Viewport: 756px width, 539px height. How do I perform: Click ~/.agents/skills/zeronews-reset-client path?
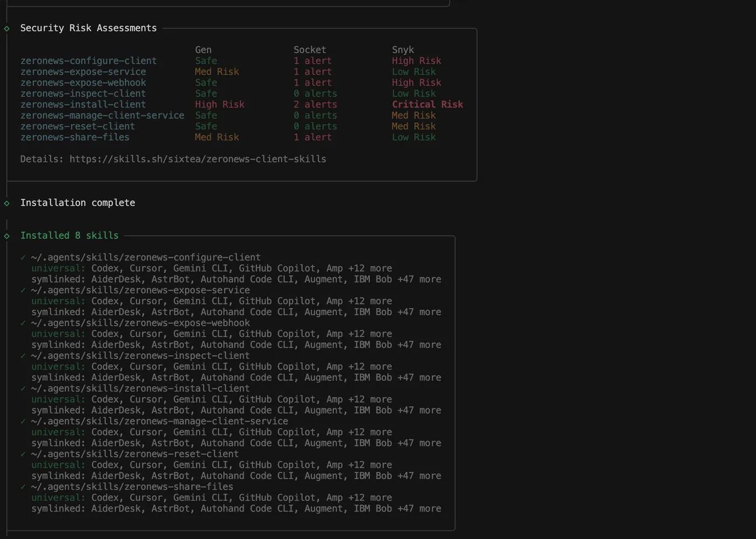[x=135, y=454]
